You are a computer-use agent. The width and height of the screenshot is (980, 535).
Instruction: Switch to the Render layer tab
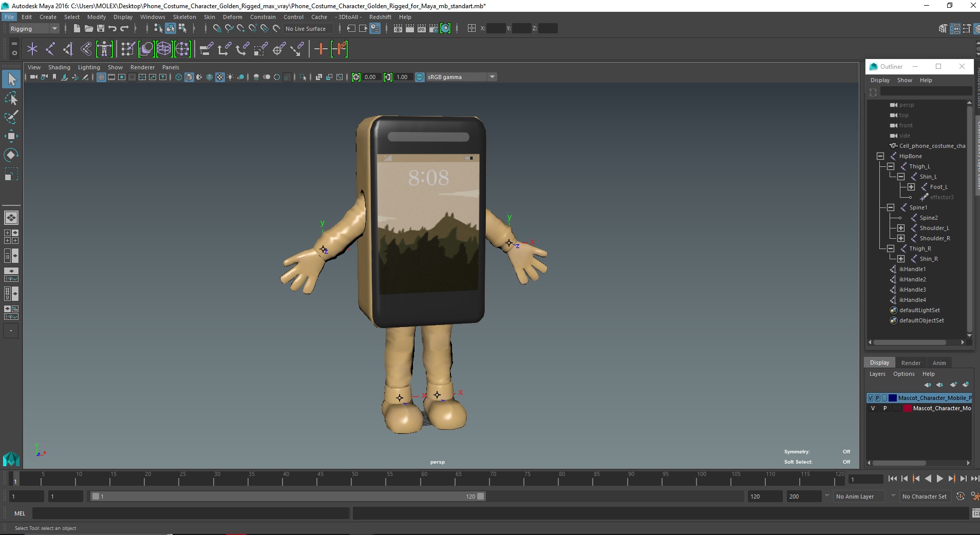pos(911,363)
